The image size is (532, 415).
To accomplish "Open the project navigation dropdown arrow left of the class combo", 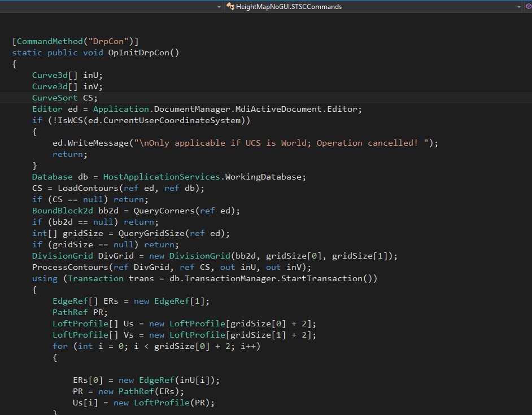I will coord(219,7).
